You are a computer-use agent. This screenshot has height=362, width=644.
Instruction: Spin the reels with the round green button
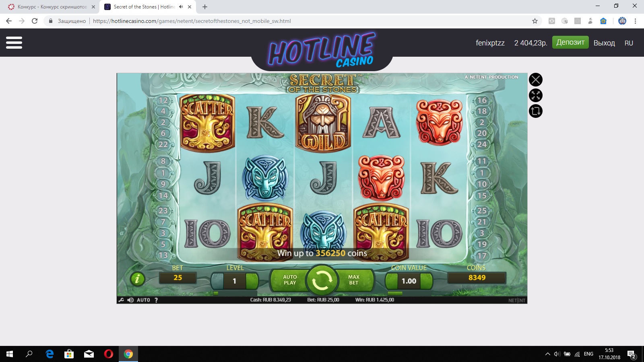pos(321,280)
